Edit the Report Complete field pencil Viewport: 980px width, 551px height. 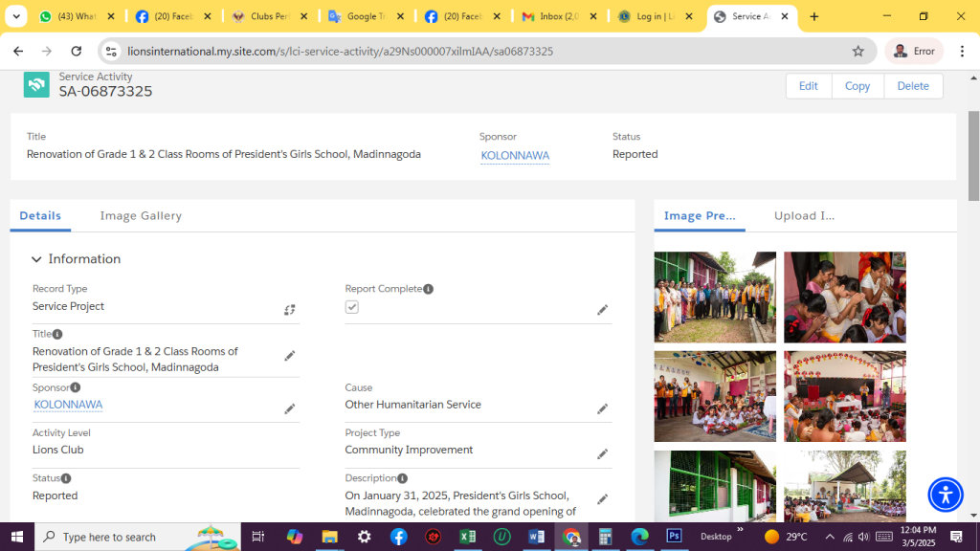click(x=603, y=310)
